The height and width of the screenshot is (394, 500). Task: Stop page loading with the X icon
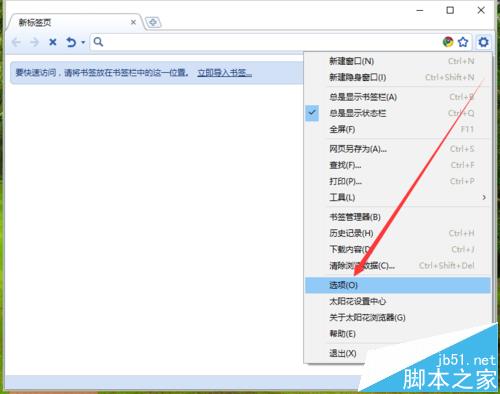click(53, 42)
